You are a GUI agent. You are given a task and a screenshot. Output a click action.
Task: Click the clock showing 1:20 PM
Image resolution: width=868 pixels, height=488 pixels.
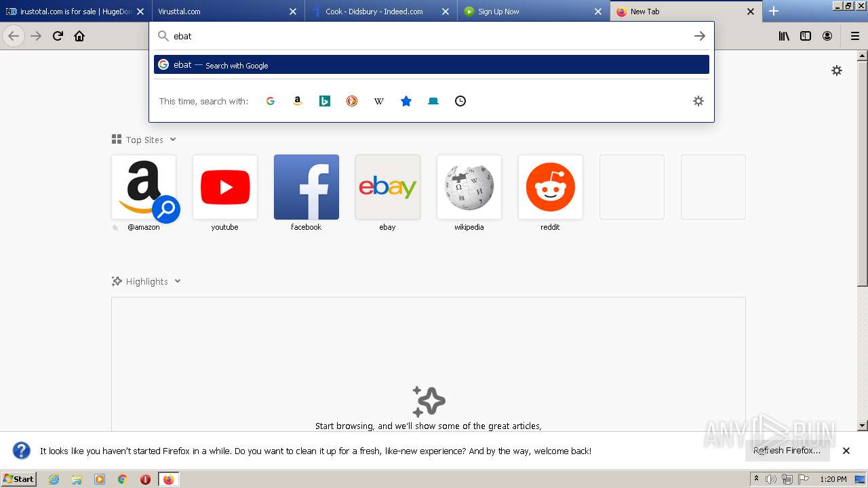coord(833,479)
